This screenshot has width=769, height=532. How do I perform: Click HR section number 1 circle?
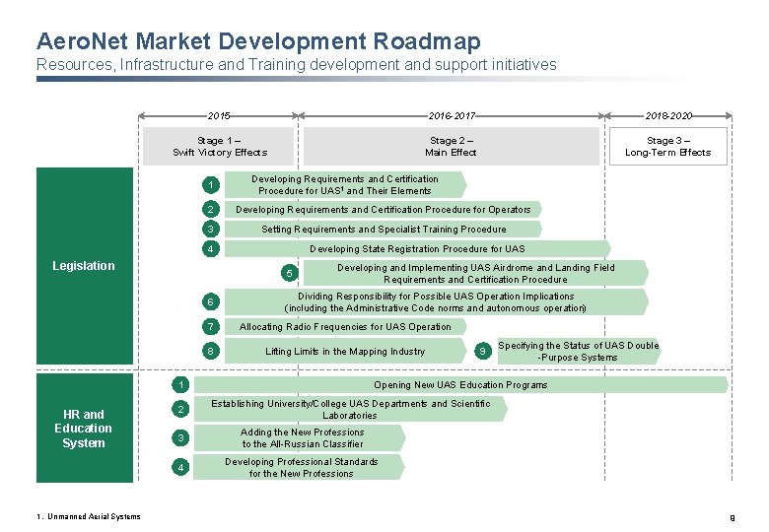point(180,384)
